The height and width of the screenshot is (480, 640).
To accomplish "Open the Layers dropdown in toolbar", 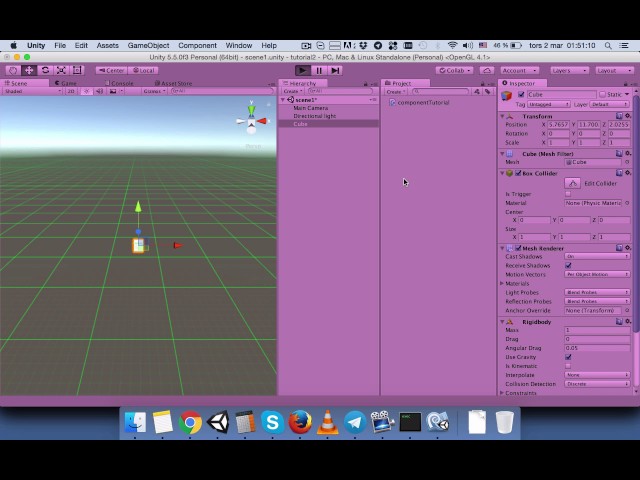I will point(569,71).
